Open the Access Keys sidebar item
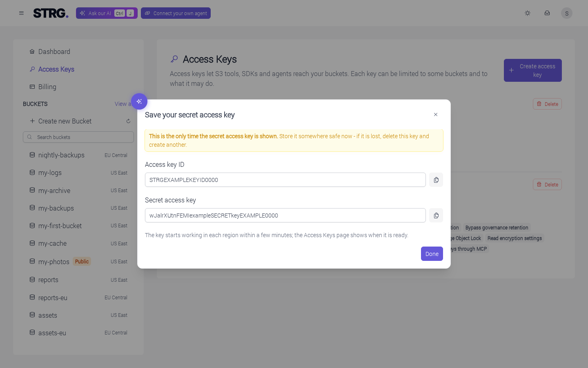The image size is (588, 368). pyautogui.click(x=78, y=69)
